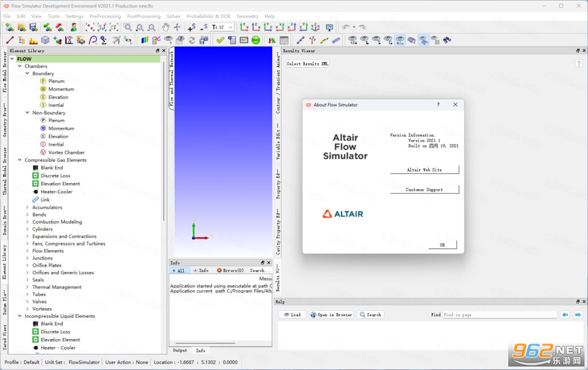Click the Altair Web Site button

click(x=424, y=170)
